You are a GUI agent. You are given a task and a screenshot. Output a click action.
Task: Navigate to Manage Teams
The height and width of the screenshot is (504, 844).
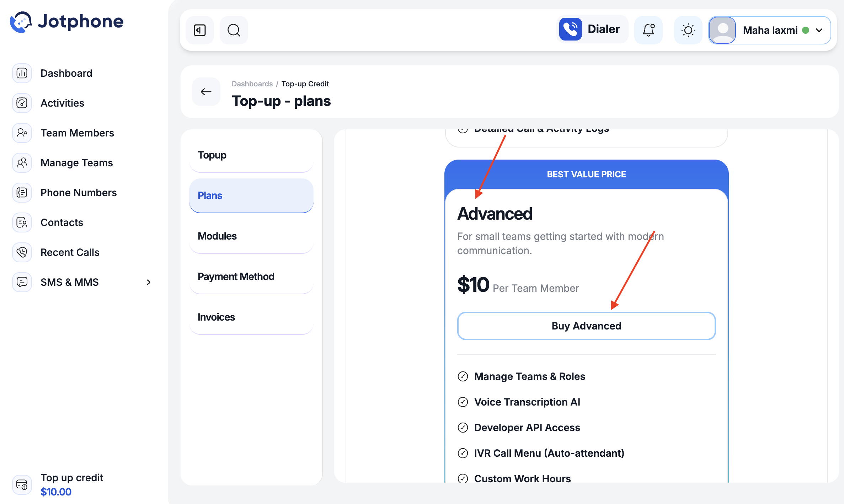[x=77, y=163]
